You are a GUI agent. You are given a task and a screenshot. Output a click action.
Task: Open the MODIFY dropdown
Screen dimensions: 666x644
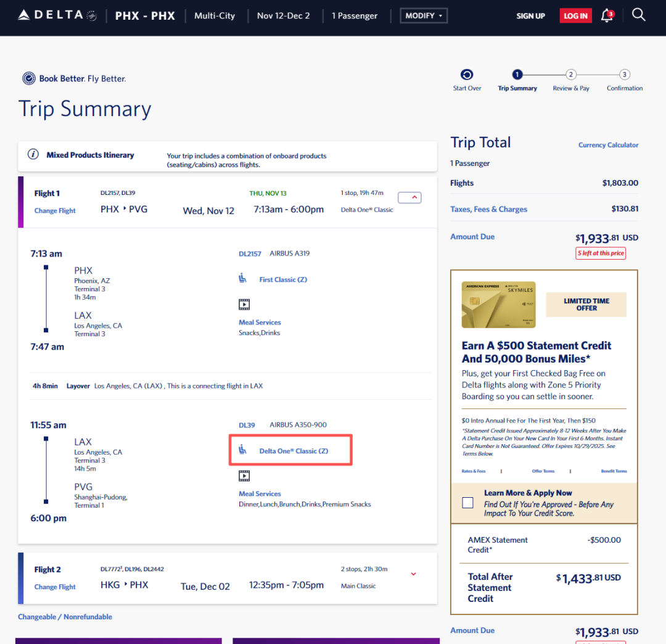tap(424, 15)
